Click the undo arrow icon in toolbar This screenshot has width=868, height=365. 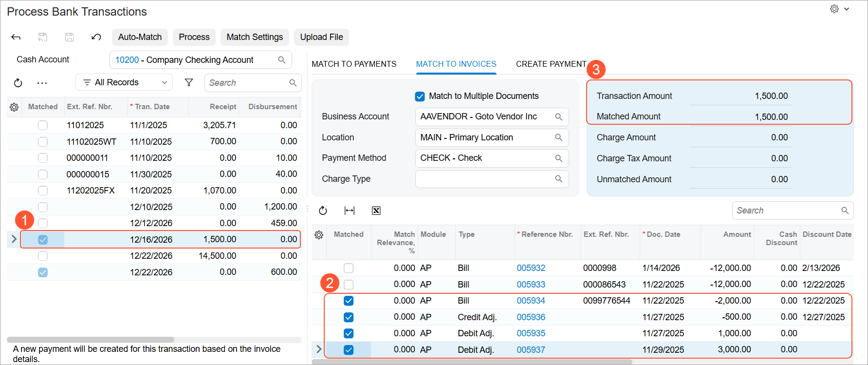pyautogui.click(x=96, y=37)
